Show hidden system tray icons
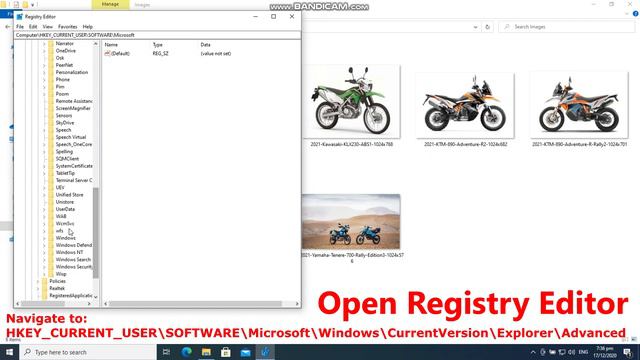Viewport: 640px width, 360px height. coord(533,352)
